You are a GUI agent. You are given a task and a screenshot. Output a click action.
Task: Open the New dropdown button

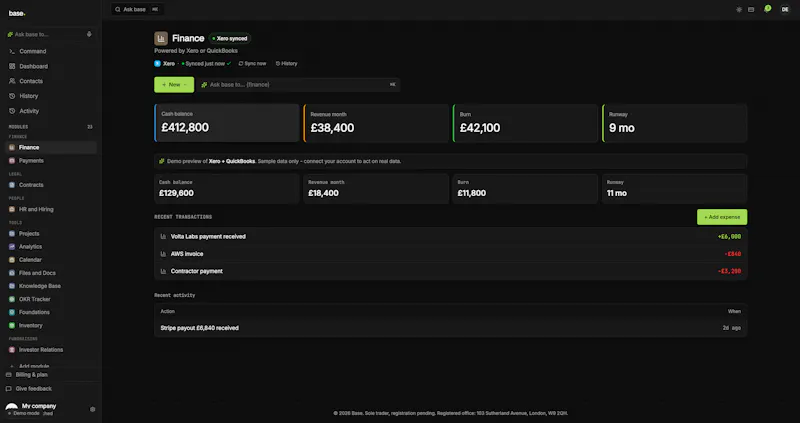tap(174, 85)
